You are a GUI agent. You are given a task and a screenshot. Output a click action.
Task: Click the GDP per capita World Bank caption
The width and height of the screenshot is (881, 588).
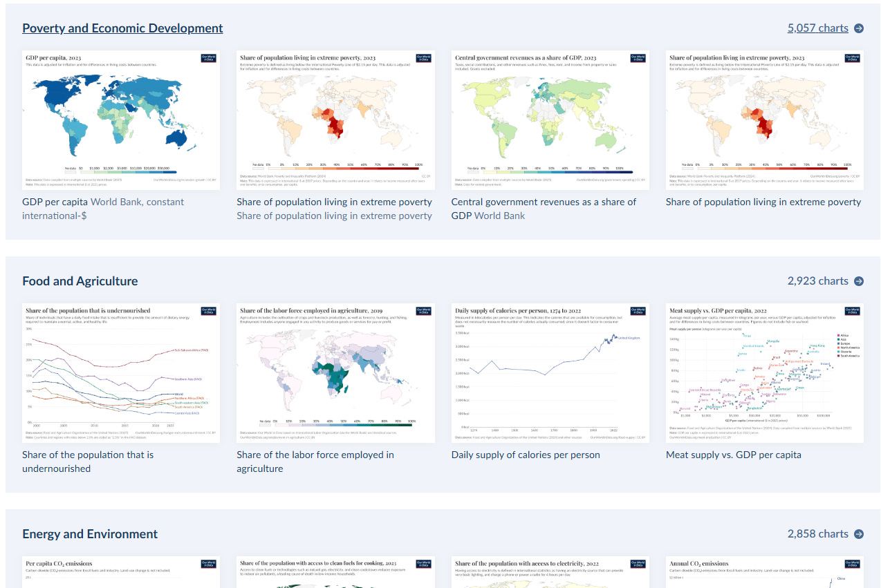pos(103,209)
